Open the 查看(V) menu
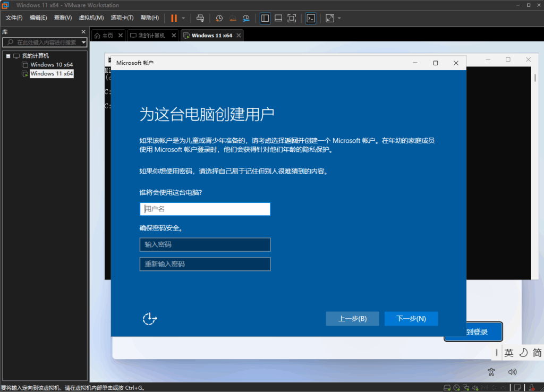Viewport: 544px width, 392px height. coord(63,18)
